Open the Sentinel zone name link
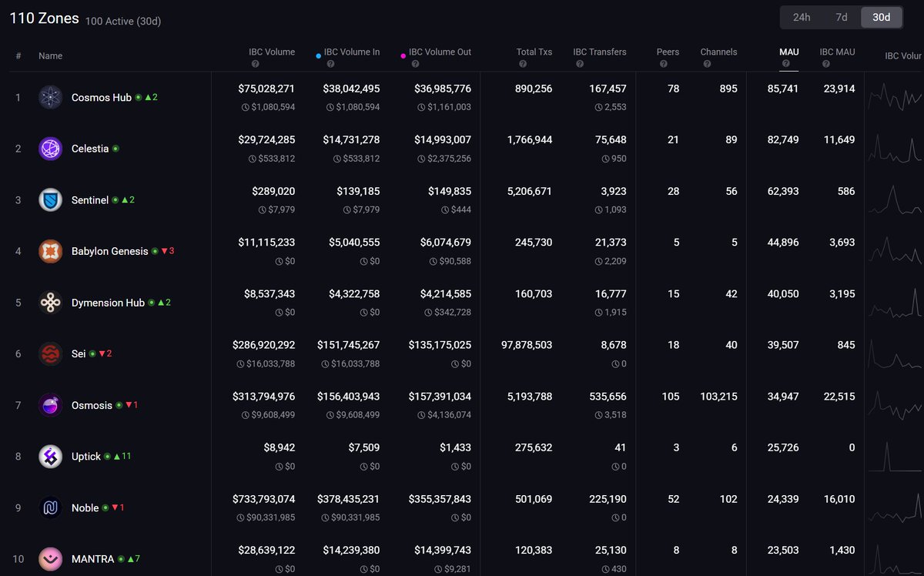This screenshot has width=924, height=576. click(90, 200)
